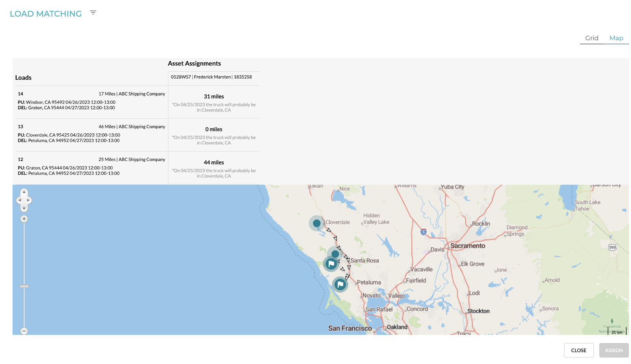Select the circular pickup marker above Santa Rosa

(335, 254)
